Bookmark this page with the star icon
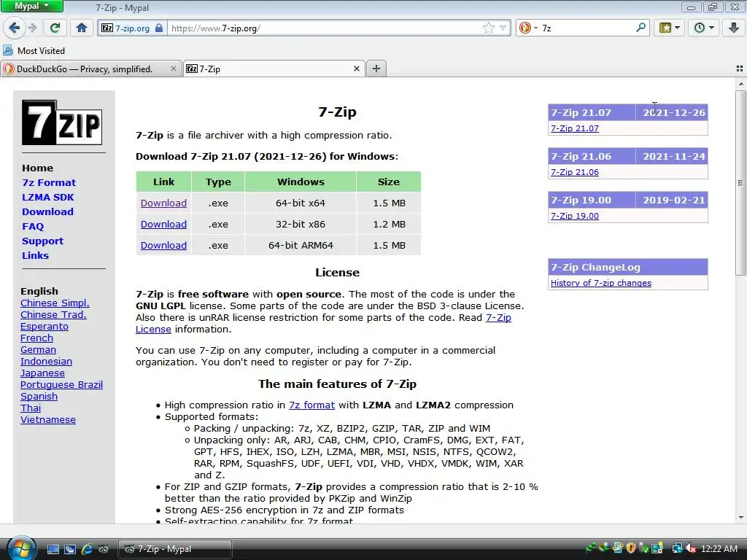 (x=488, y=28)
